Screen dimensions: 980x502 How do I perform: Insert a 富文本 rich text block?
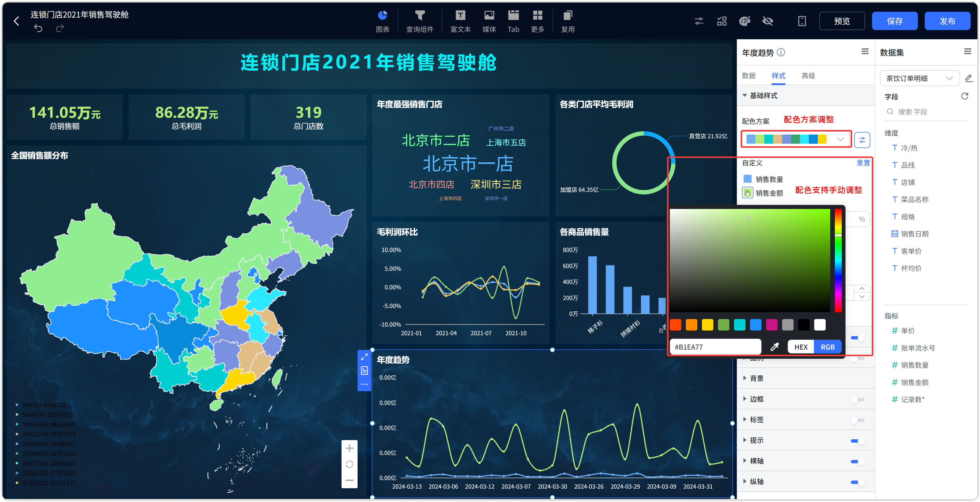460,21
